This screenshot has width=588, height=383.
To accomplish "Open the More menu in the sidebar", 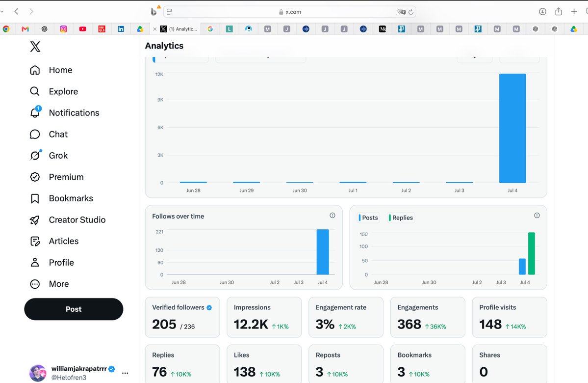I will [x=50, y=284].
